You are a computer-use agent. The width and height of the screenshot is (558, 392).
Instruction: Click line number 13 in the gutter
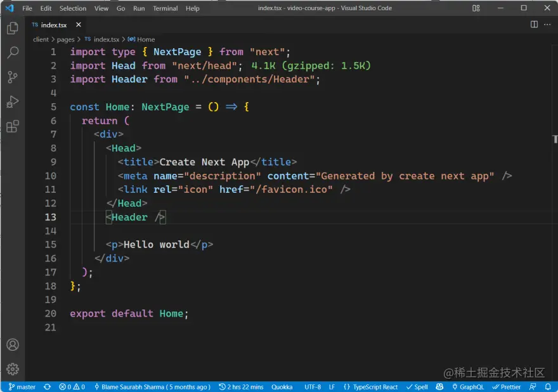pyautogui.click(x=51, y=217)
